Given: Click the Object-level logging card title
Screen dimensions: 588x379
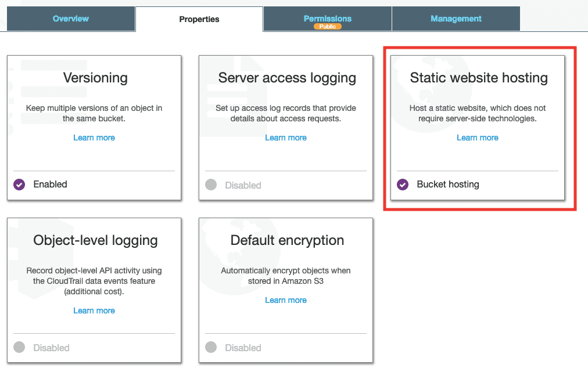Looking at the screenshot, I should pos(95,240).
